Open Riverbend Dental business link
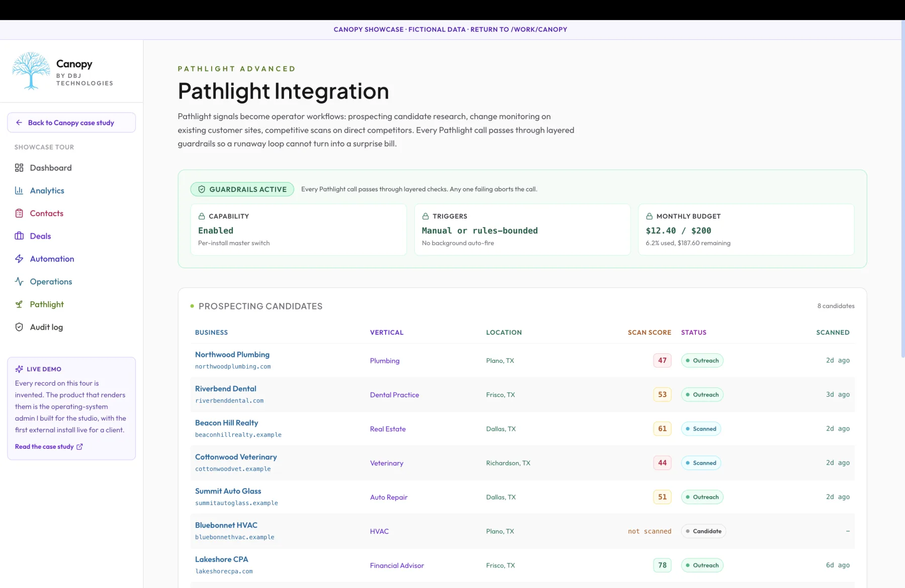Image resolution: width=905 pixels, height=588 pixels. [226, 389]
